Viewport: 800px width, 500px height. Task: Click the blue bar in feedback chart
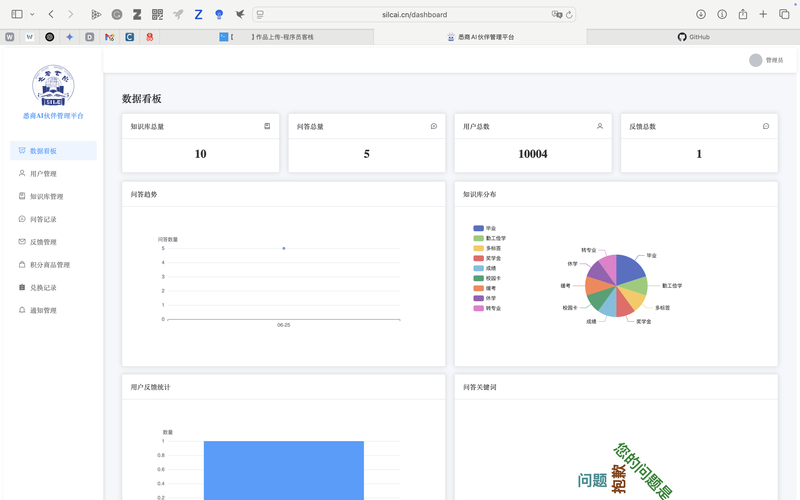point(284,470)
